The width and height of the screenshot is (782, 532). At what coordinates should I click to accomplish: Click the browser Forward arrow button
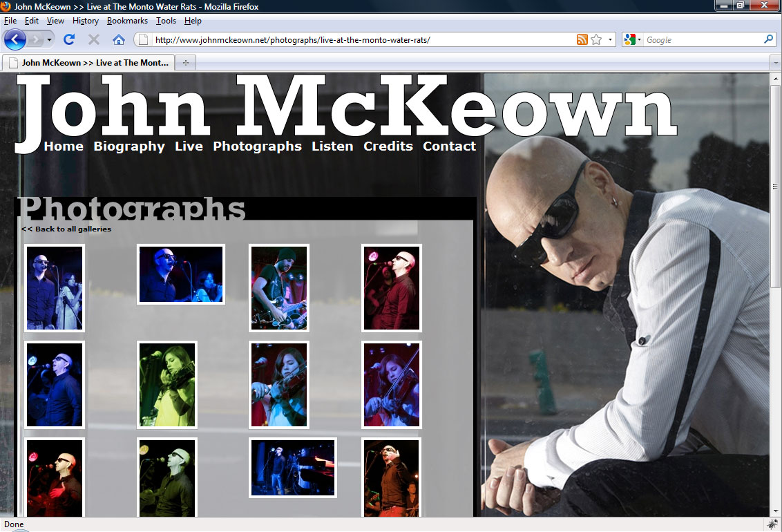(x=35, y=39)
